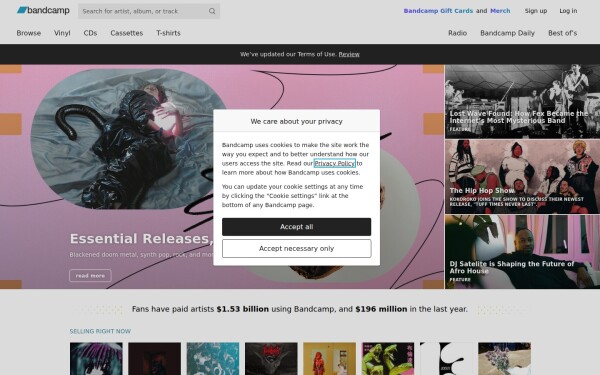Click the $196 million text

coord(381,309)
